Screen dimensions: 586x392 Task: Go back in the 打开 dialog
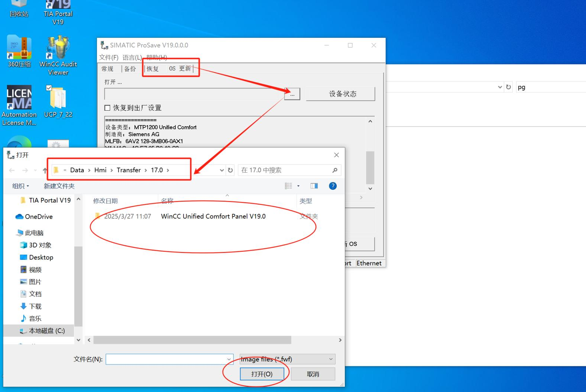click(x=12, y=170)
